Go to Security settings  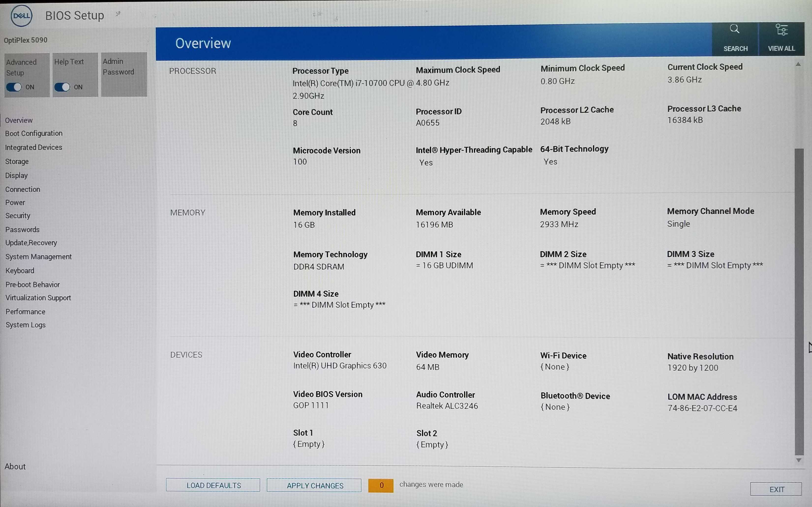point(18,216)
